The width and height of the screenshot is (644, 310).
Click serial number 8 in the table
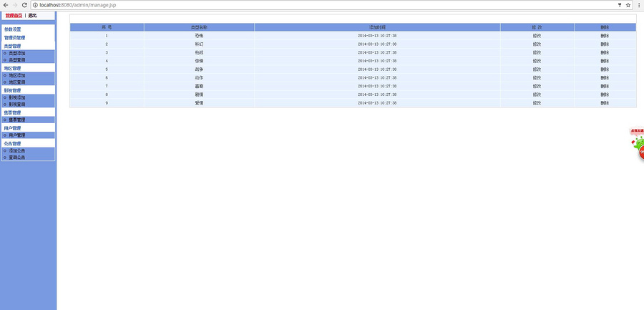[107, 95]
